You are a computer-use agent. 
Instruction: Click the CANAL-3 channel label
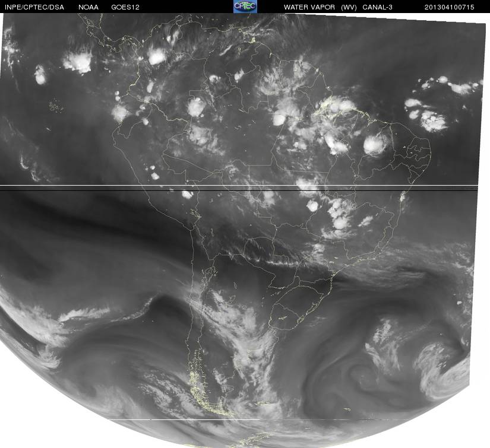pos(377,7)
